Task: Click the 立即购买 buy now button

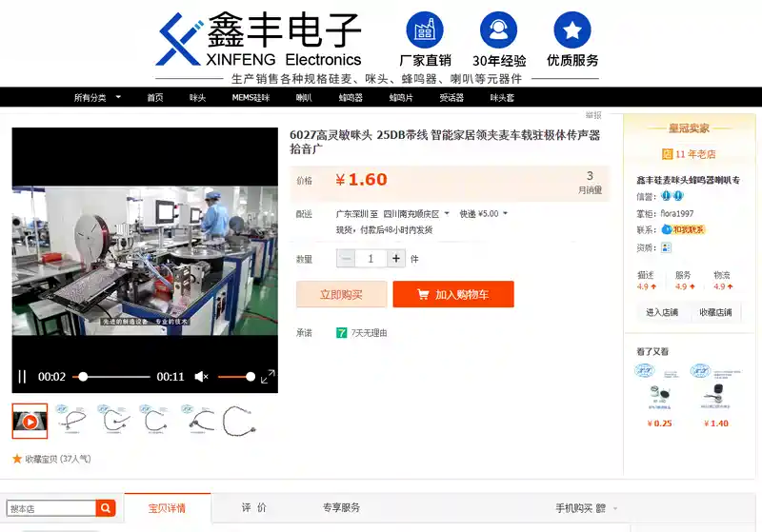Action: (x=341, y=295)
